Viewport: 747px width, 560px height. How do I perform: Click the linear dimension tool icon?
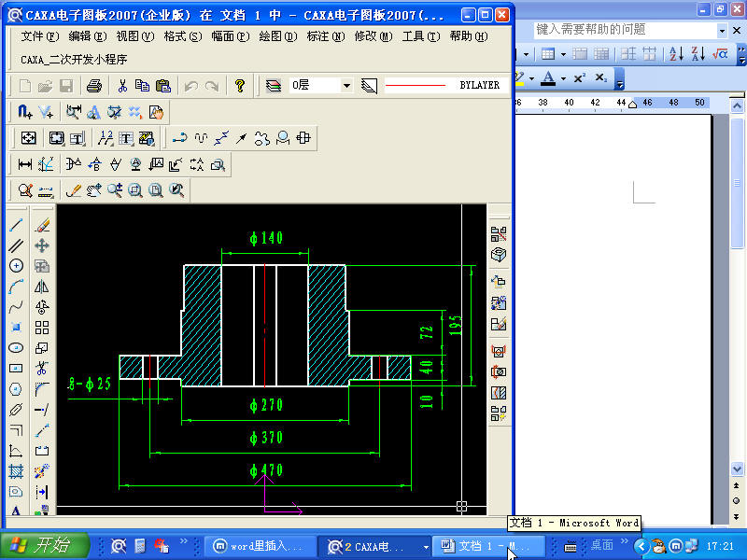(25, 165)
